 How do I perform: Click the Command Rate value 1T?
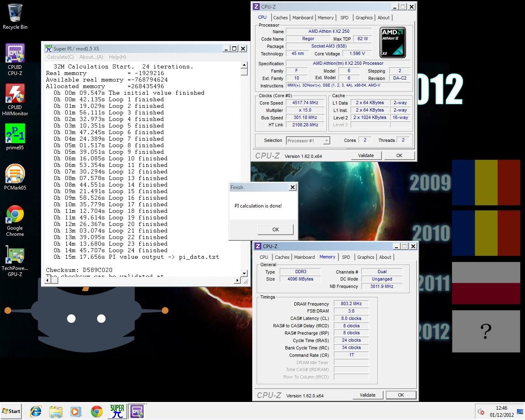[x=351, y=355]
